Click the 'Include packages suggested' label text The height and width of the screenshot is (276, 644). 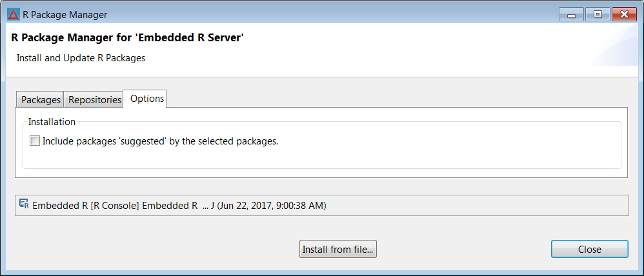coord(160,141)
